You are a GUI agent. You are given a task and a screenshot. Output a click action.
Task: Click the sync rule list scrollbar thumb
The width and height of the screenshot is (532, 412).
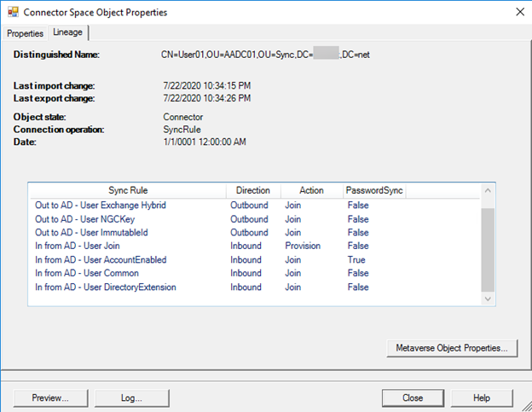click(488, 249)
